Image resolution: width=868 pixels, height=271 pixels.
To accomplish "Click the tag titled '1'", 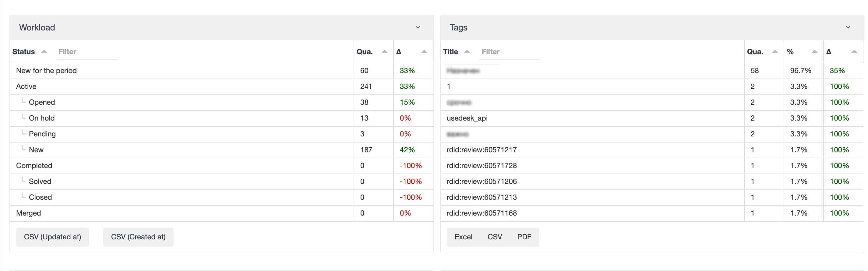I will [449, 86].
